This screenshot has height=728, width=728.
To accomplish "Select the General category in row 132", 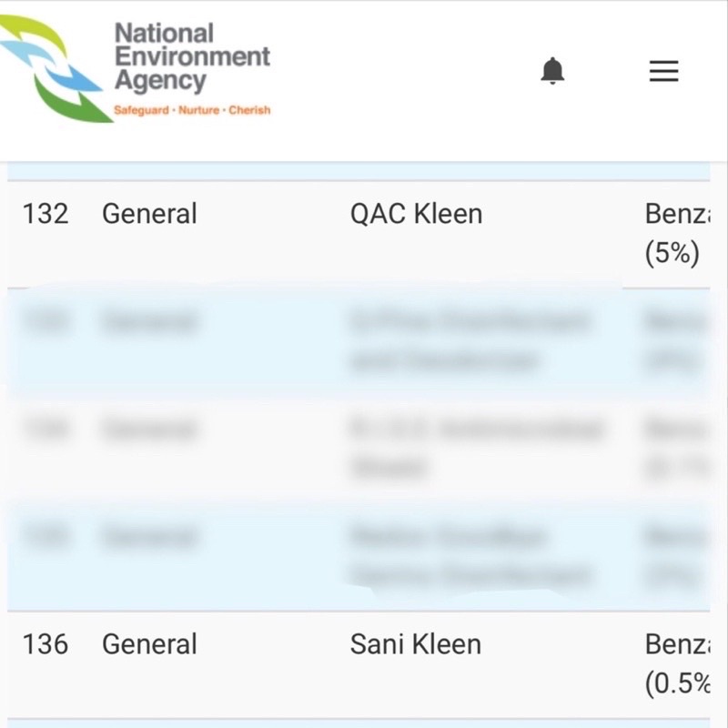I will [149, 214].
